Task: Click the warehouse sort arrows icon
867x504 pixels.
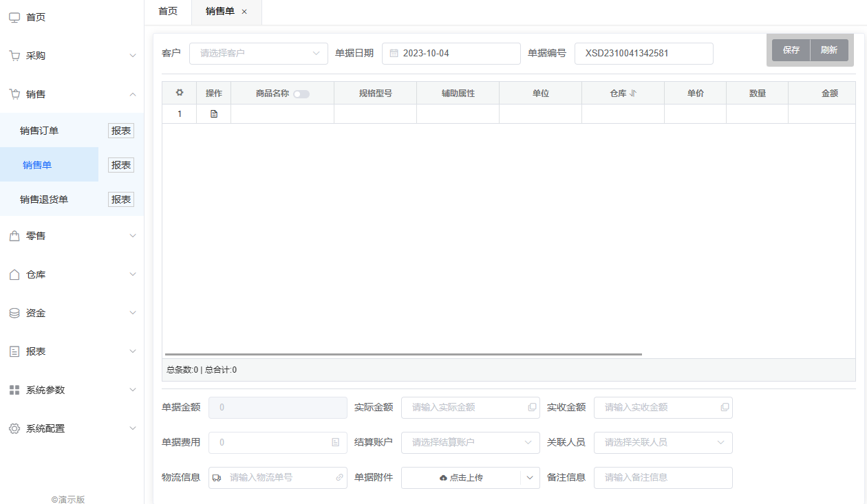Action: click(633, 94)
